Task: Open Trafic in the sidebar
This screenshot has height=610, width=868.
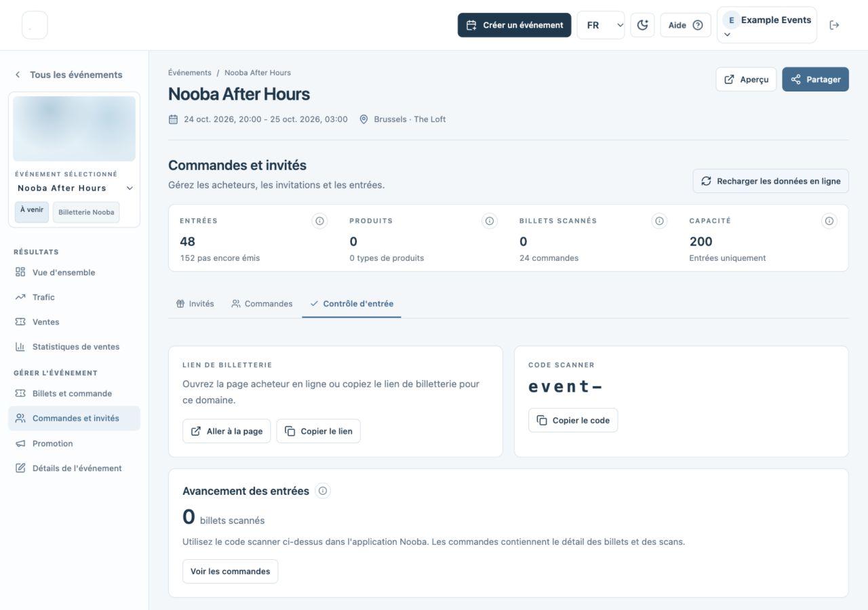Action: [x=74, y=297]
